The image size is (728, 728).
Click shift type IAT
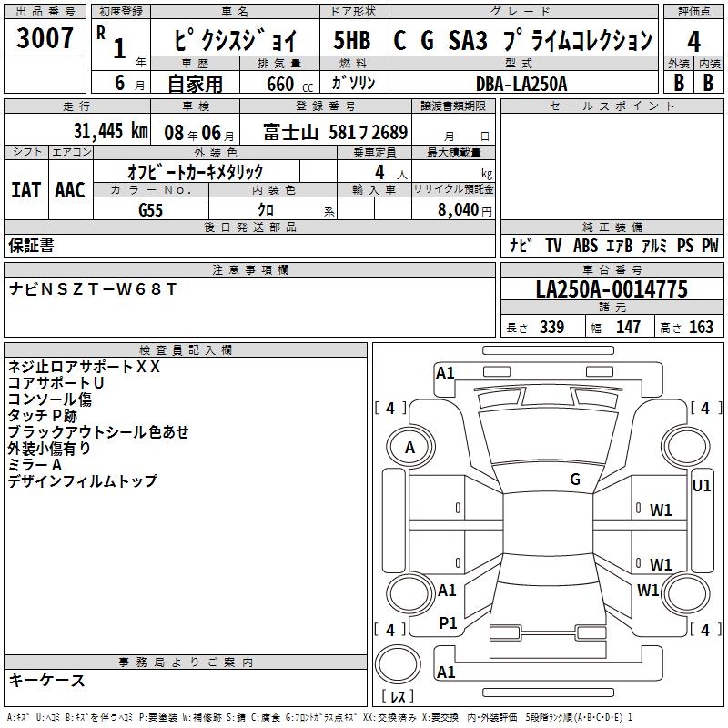pyautogui.click(x=25, y=190)
